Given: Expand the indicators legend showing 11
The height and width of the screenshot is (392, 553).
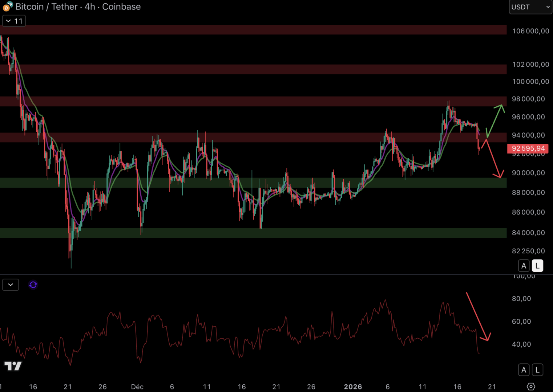Looking at the screenshot, I should tap(14, 21).
